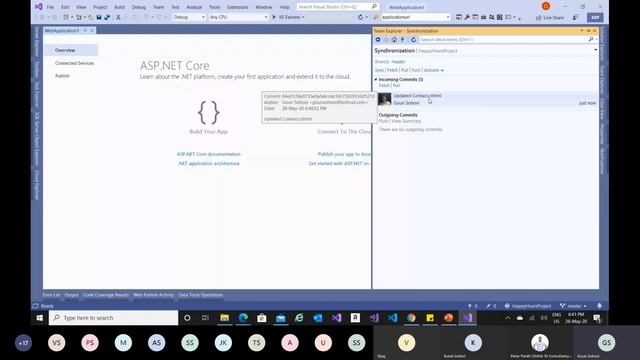This screenshot has width=640, height=360.
Task: Open Visual Studio Code from taskbar
Action: coord(392,318)
